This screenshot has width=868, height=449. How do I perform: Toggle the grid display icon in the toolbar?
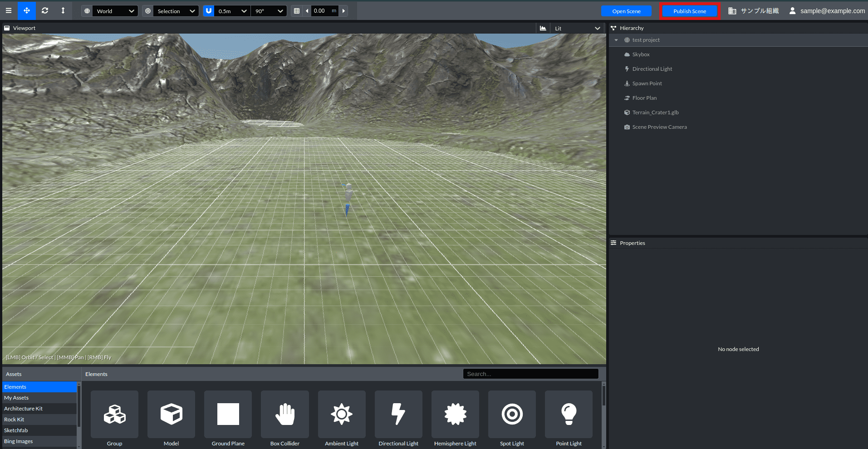pyautogui.click(x=298, y=10)
